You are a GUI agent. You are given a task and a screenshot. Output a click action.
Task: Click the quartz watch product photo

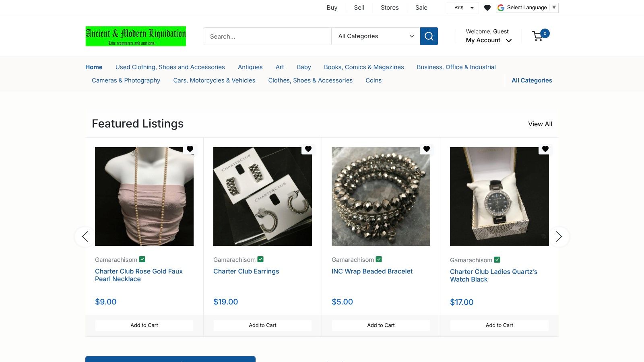click(x=499, y=197)
